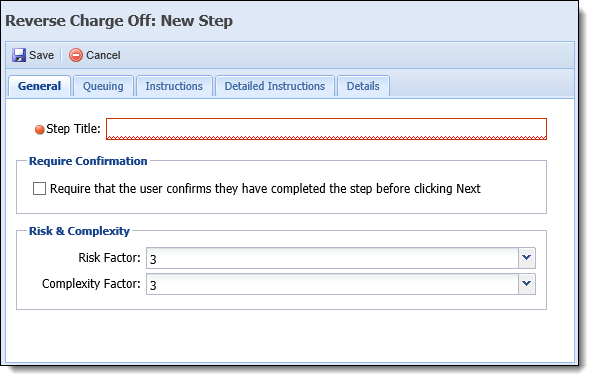
Task: Click the confirmation checkbox label text
Action: 265,188
